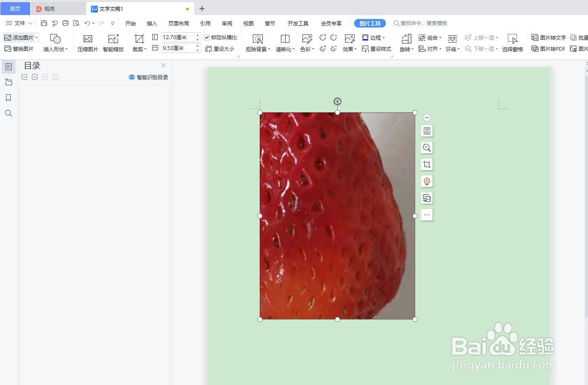The width and height of the screenshot is (588, 385).
Task: Click the lightbulb suggestion button beside picture
Action: tap(427, 181)
